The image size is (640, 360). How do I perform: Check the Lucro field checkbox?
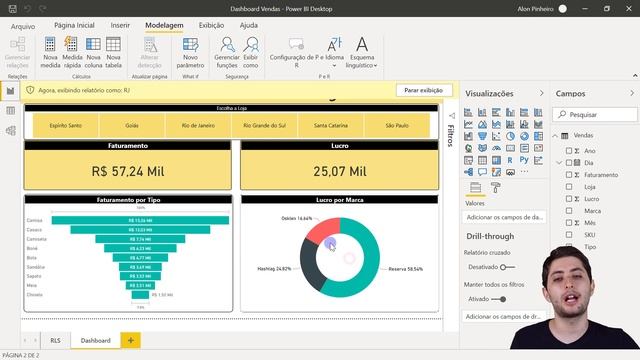pyautogui.click(x=569, y=199)
